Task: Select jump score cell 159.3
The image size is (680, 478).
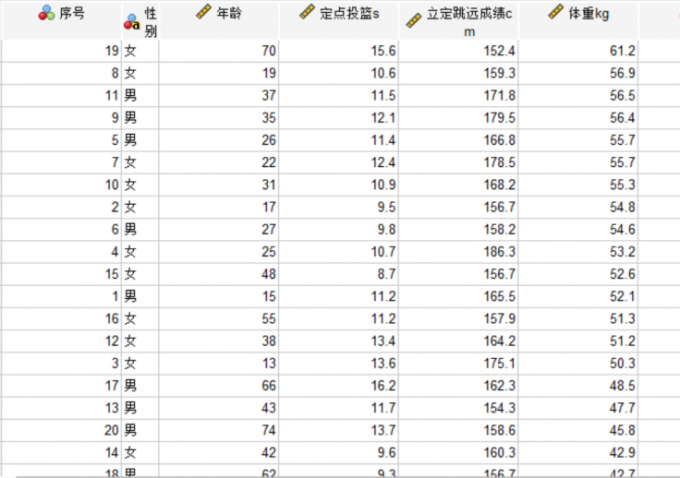Action: click(458, 73)
